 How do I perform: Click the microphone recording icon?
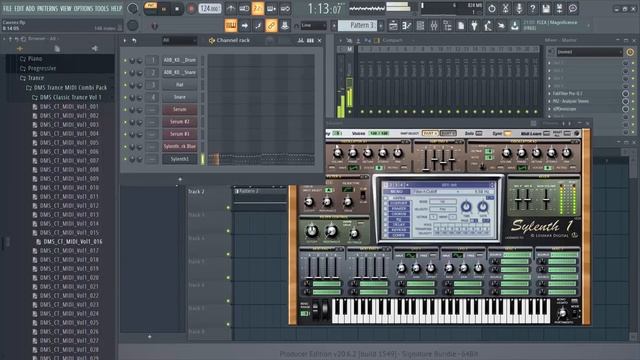coord(519,8)
